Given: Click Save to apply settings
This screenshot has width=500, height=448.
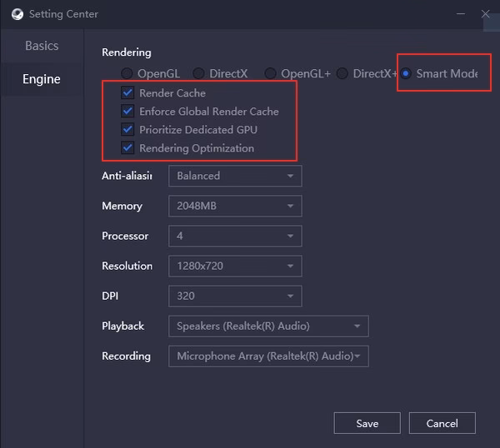Looking at the screenshot, I should point(367,423).
